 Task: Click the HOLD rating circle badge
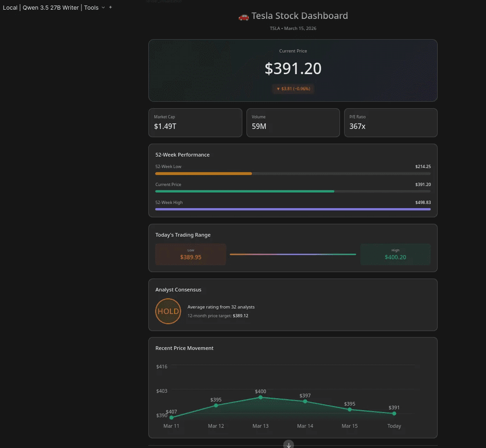click(x=168, y=311)
